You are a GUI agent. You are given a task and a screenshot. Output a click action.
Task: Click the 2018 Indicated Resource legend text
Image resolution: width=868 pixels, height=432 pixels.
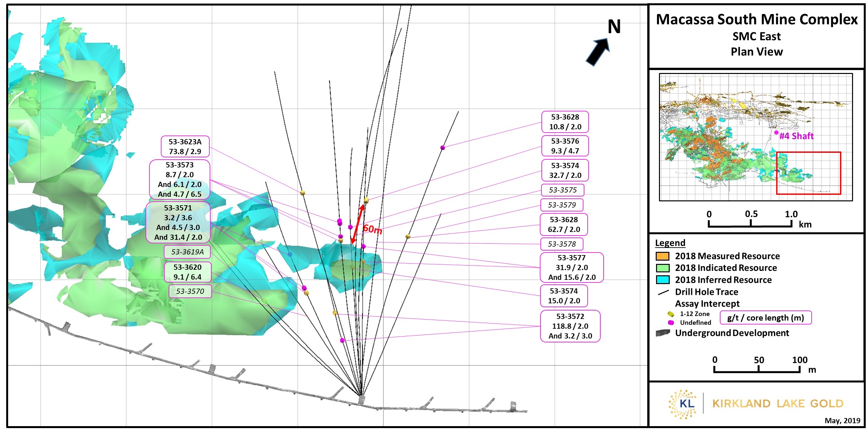pos(726,268)
